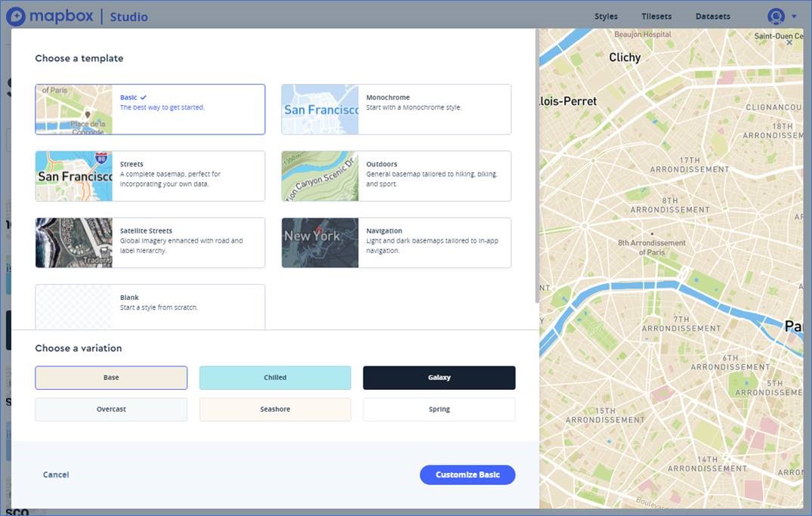Click the Mapbox logo icon
This screenshot has height=516, width=812.
16,17
